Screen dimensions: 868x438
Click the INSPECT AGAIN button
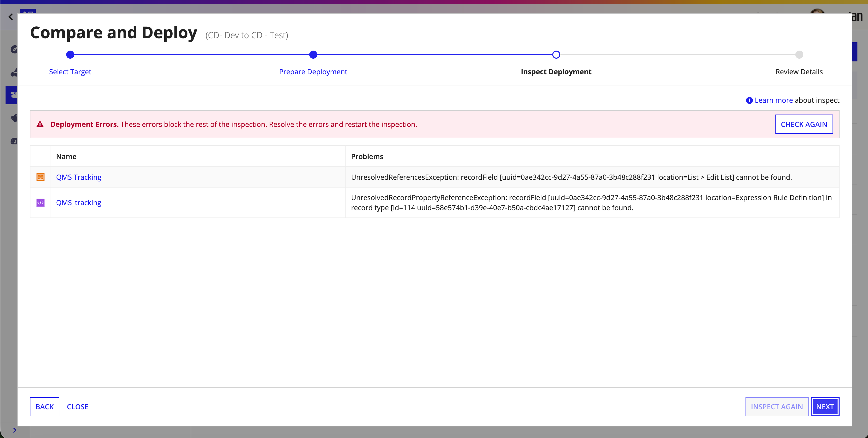click(x=776, y=407)
